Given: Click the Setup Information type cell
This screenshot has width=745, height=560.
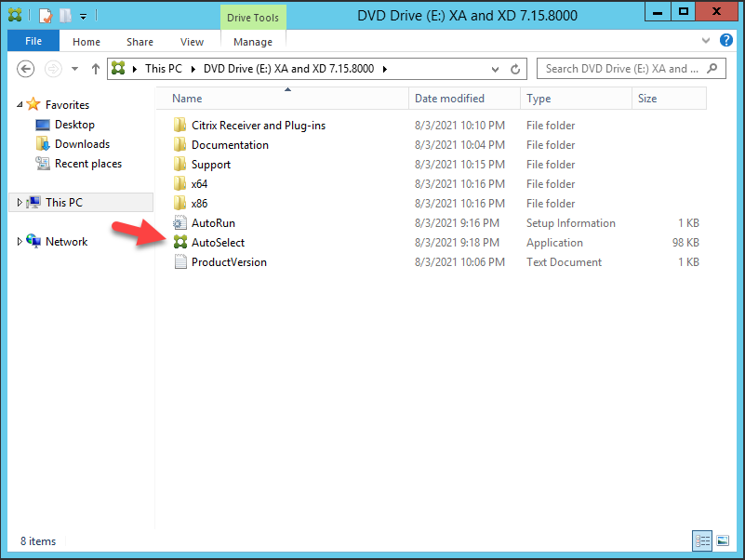Looking at the screenshot, I should 571,223.
